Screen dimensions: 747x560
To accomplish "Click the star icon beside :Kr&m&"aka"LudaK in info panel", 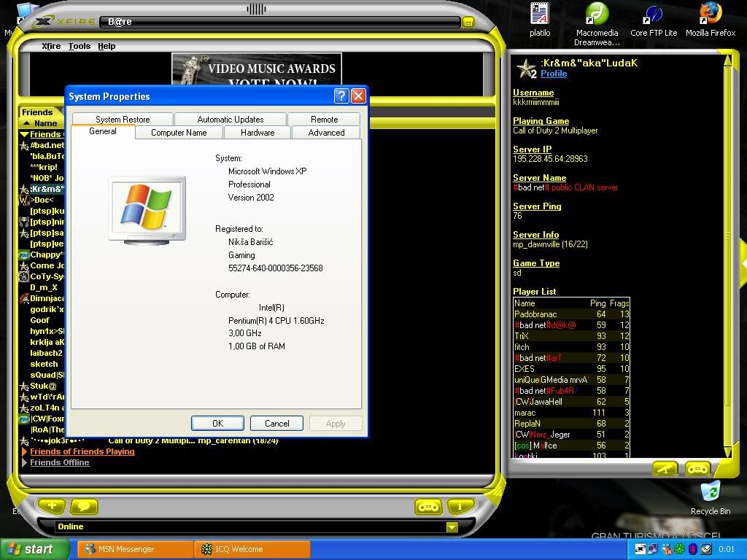I will [x=526, y=69].
